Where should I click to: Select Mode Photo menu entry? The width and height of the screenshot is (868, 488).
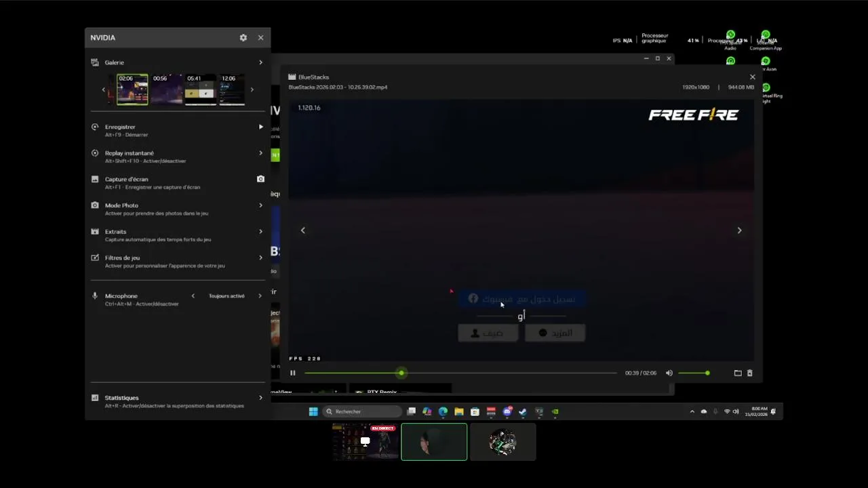(x=178, y=209)
